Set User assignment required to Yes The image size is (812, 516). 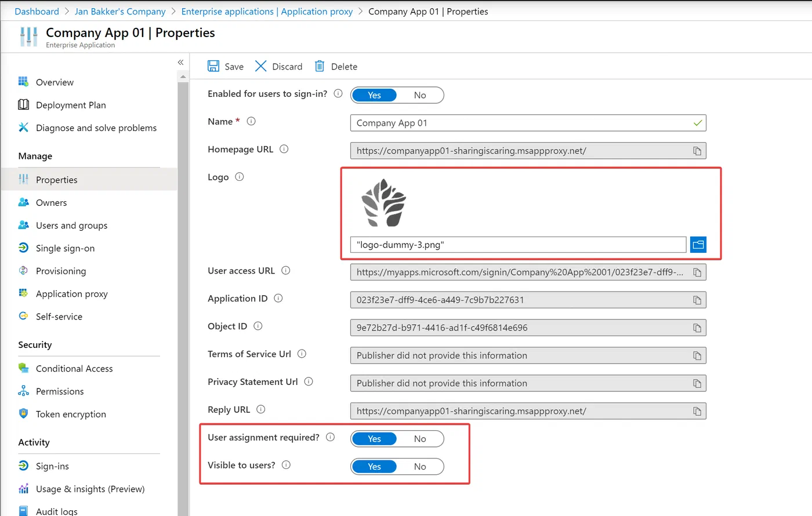tap(374, 439)
